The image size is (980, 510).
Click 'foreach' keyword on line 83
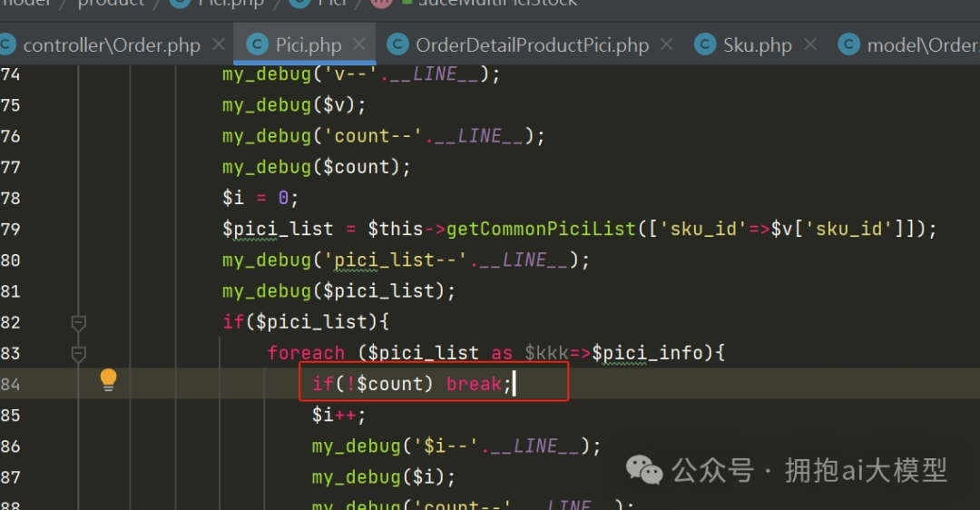click(307, 353)
